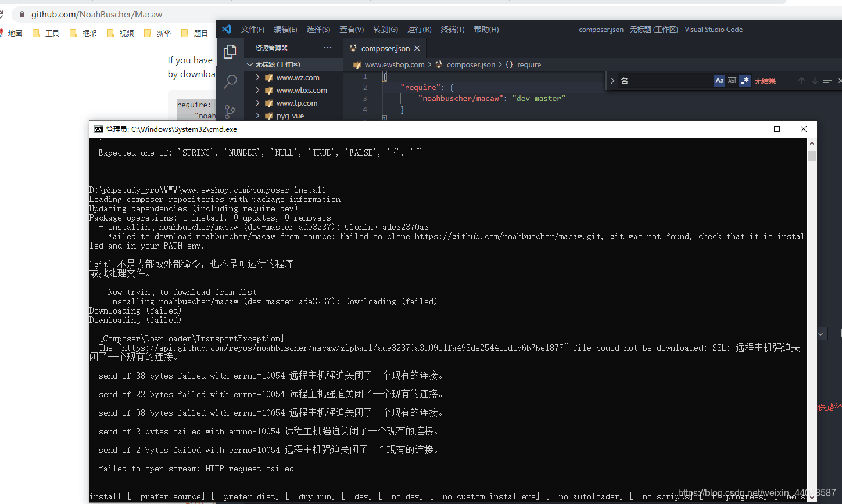
Task: Open the 题目 bookmarks folder
Action: (x=195, y=33)
